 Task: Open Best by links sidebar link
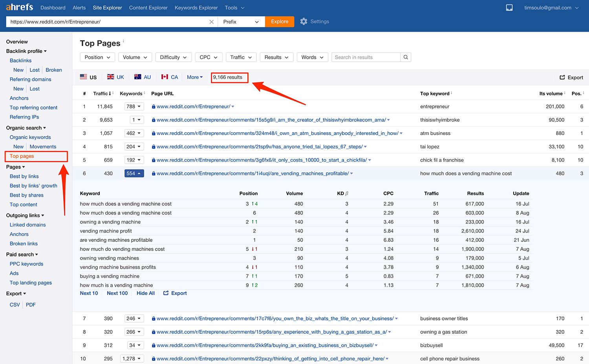24,176
